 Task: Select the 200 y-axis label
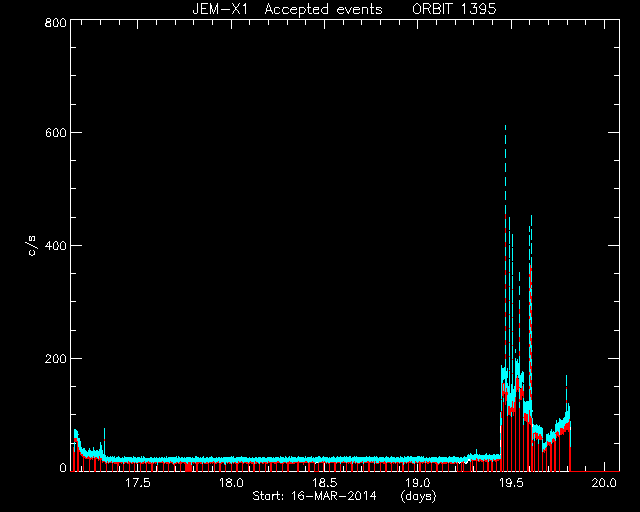[55, 359]
